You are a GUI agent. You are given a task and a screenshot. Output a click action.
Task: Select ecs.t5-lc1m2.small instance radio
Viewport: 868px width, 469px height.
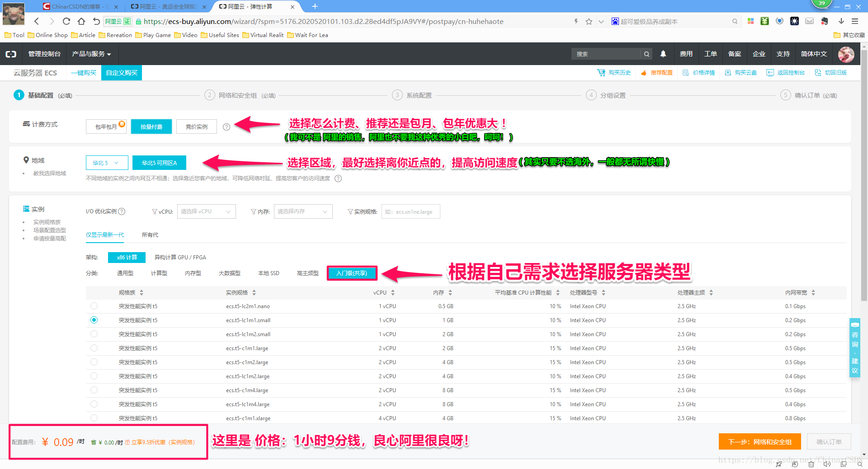[x=94, y=334]
